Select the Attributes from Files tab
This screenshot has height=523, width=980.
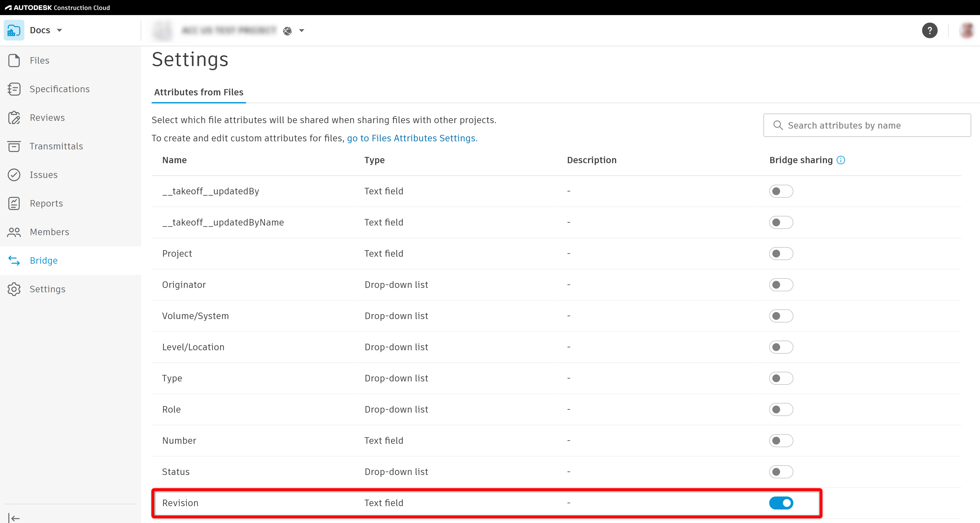tap(199, 92)
